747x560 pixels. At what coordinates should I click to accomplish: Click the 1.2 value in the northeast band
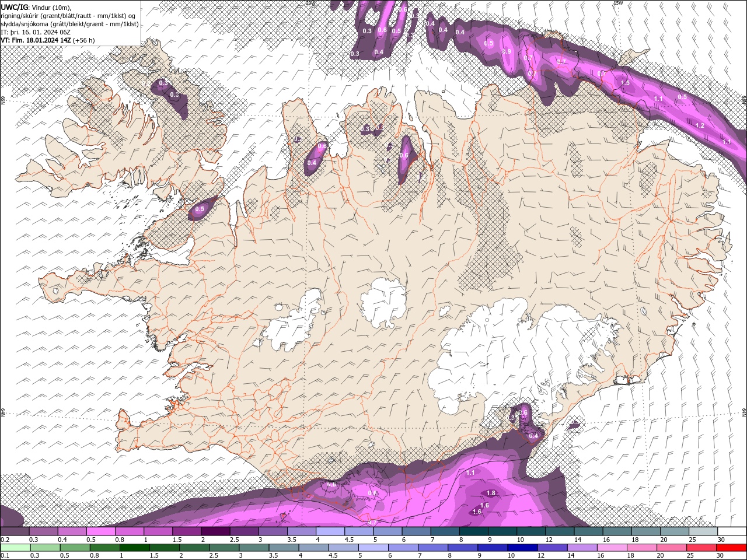click(x=700, y=125)
